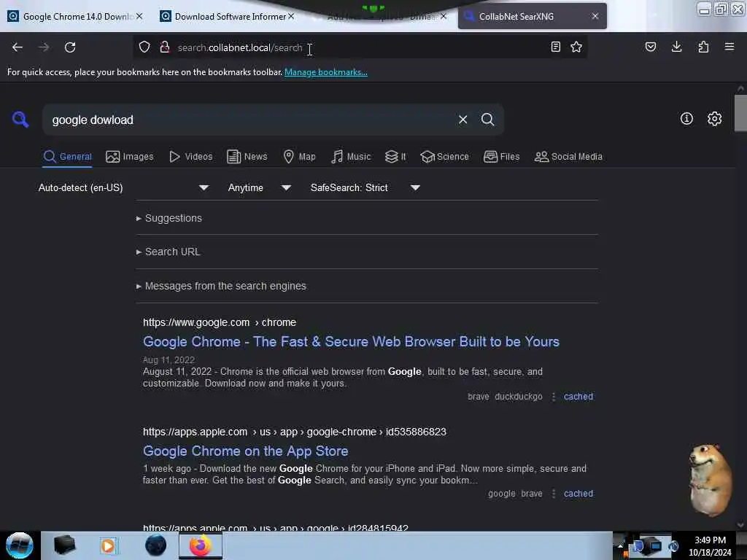Viewport: 747px width, 560px height.
Task: Select the News search category
Action: [x=247, y=157]
